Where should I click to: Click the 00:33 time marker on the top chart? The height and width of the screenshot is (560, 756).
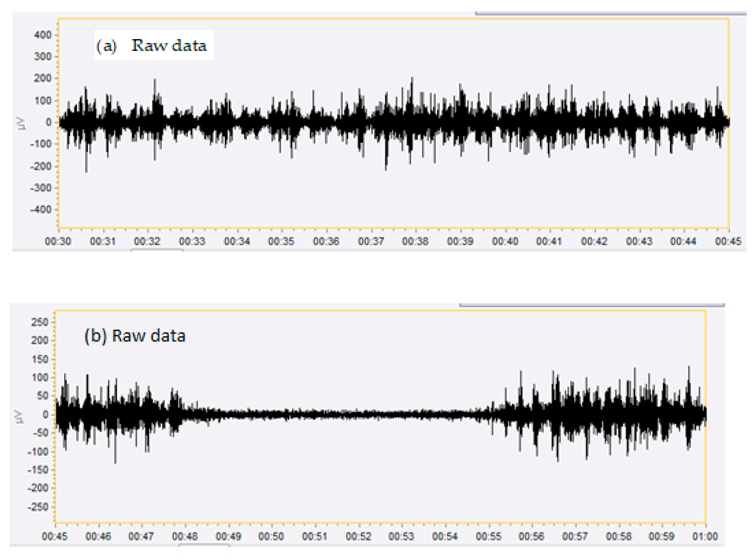pos(192,241)
